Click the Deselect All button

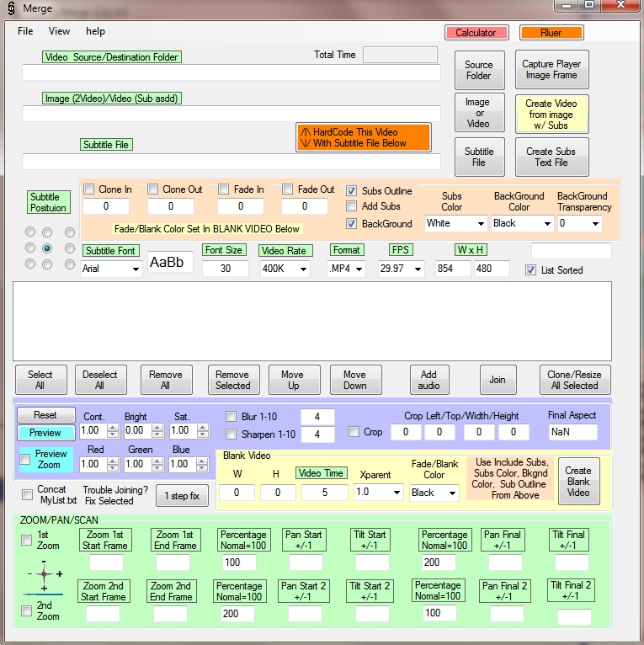click(x=100, y=380)
